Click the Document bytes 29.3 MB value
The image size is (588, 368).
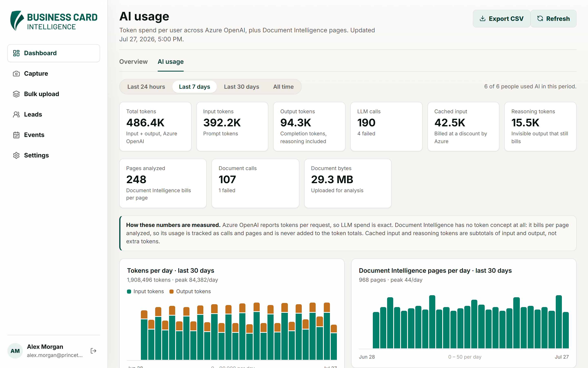click(x=332, y=179)
